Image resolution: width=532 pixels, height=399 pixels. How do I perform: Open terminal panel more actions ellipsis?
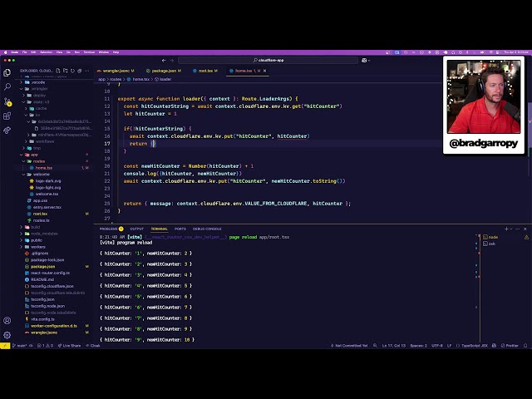pos(517,229)
